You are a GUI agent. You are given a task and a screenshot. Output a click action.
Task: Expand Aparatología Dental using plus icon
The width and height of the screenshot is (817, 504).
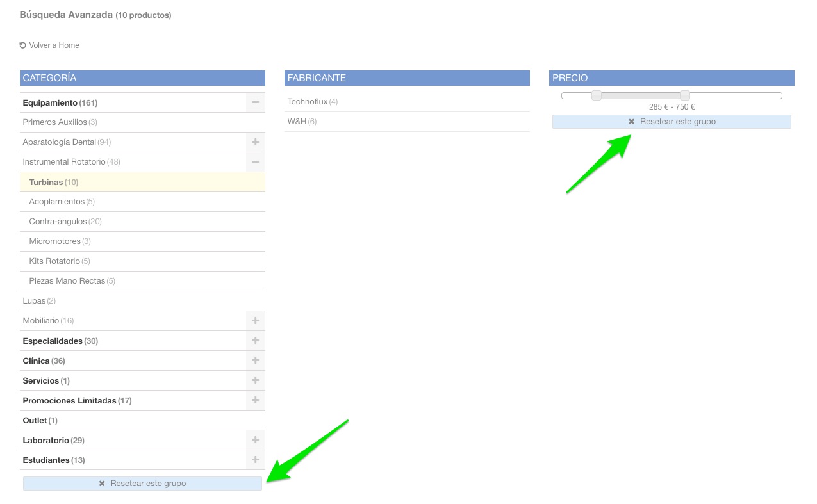click(255, 142)
